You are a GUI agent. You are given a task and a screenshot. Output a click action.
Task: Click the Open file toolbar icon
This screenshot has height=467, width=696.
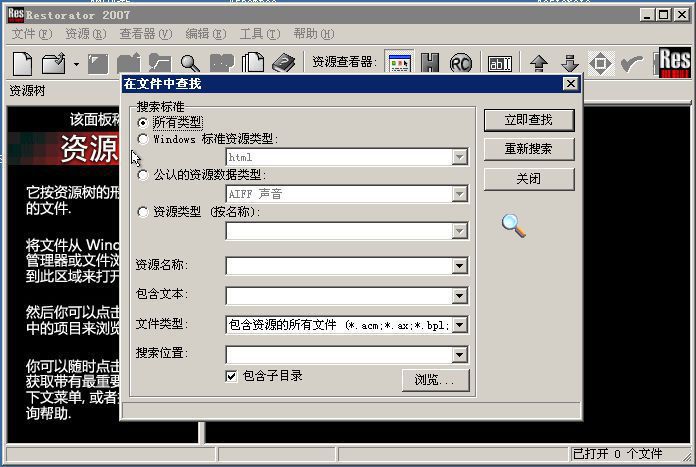(54, 63)
